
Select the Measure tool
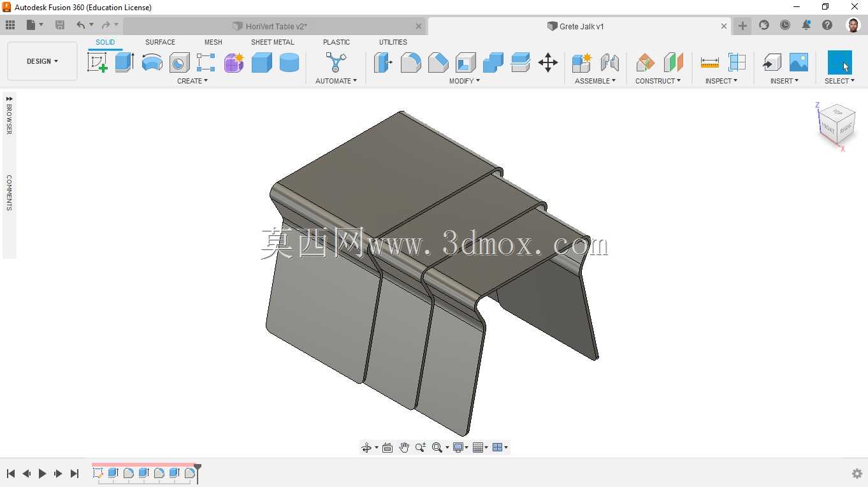(x=709, y=62)
